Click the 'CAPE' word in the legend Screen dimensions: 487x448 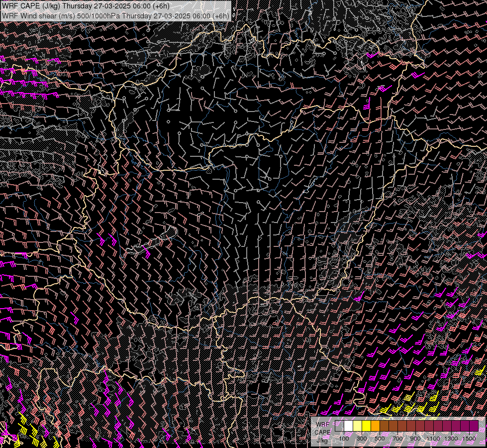click(322, 432)
